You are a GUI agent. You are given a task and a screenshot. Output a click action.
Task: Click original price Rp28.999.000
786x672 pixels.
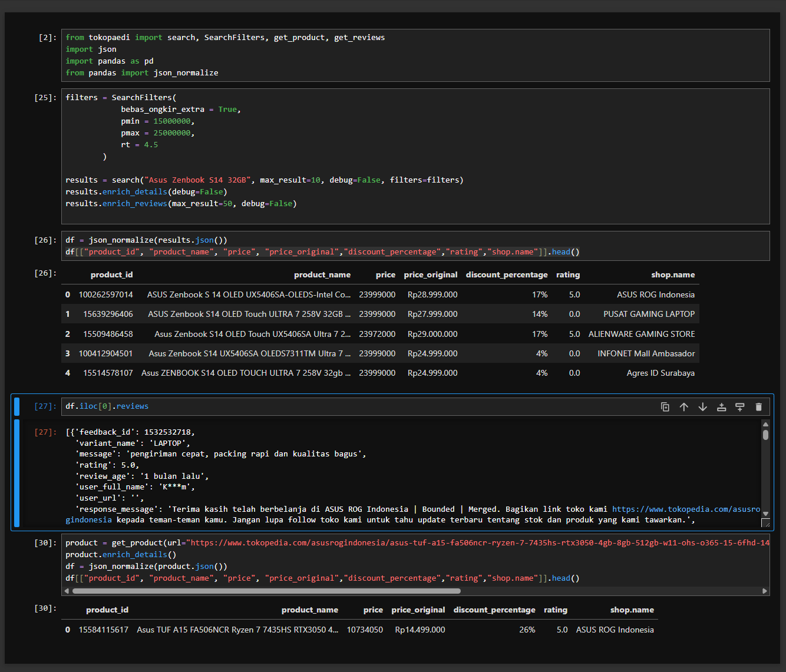(x=432, y=294)
